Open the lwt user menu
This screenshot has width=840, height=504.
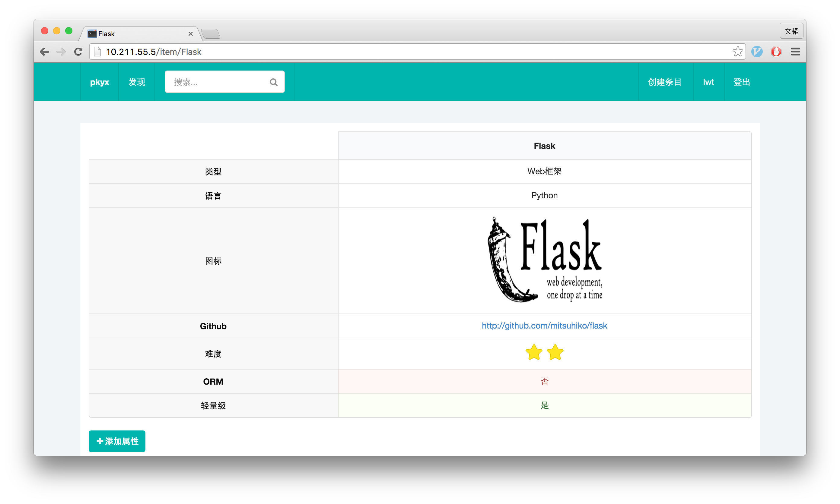708,82
